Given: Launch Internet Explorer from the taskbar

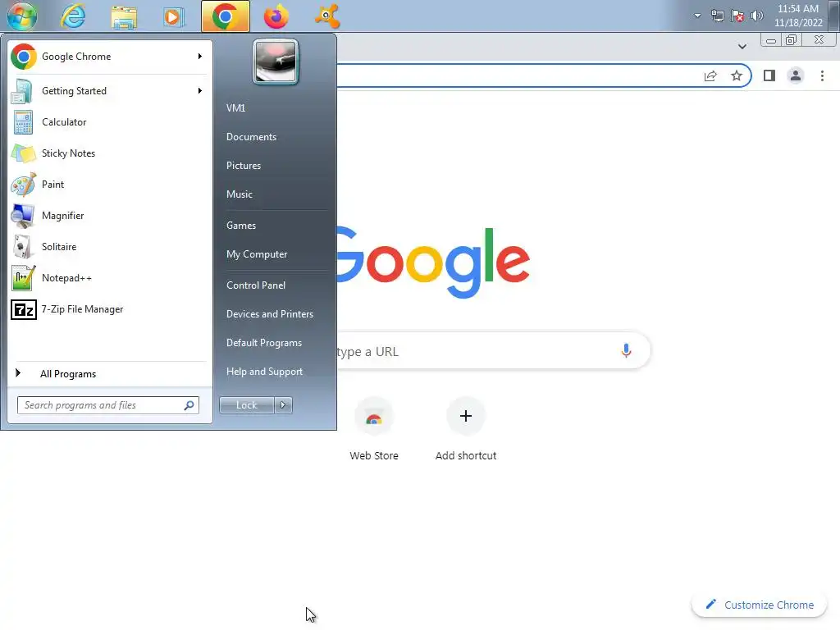Looking at the screenshot, I should (x=73, y=16).
